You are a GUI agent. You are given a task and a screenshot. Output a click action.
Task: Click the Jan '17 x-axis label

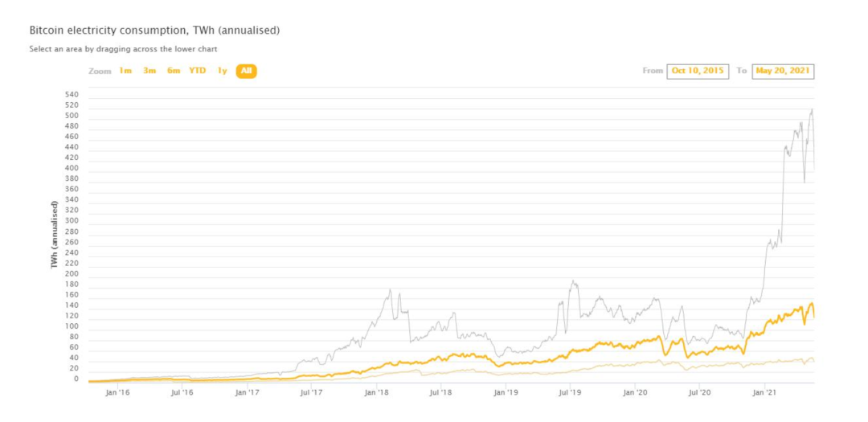coord(247,392)
